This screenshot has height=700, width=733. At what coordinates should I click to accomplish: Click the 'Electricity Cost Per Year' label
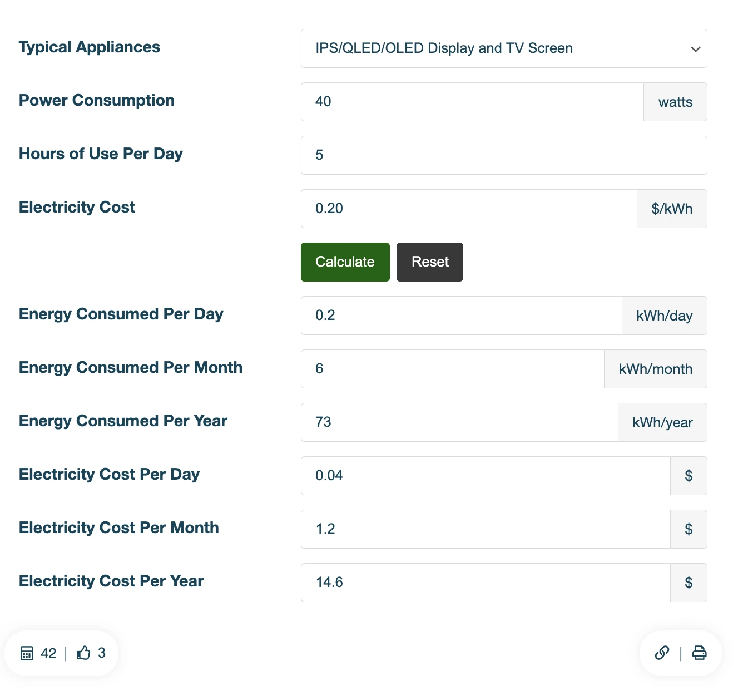point(111,581)
